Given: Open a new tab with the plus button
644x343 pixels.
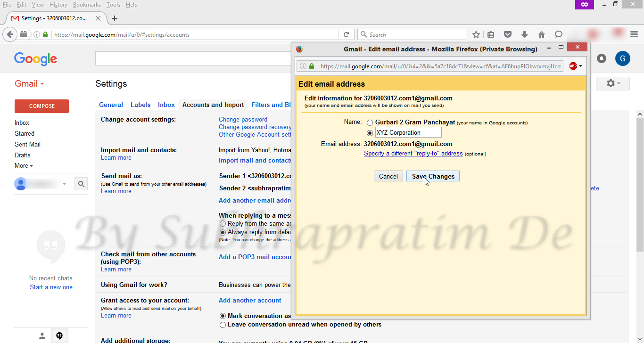Looking at the screenshot, I should [x=115, y=18].
